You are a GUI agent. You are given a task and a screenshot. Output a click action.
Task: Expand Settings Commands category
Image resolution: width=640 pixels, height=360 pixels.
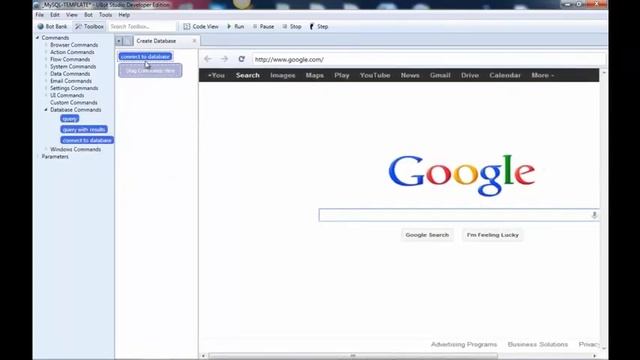point(46,88)
